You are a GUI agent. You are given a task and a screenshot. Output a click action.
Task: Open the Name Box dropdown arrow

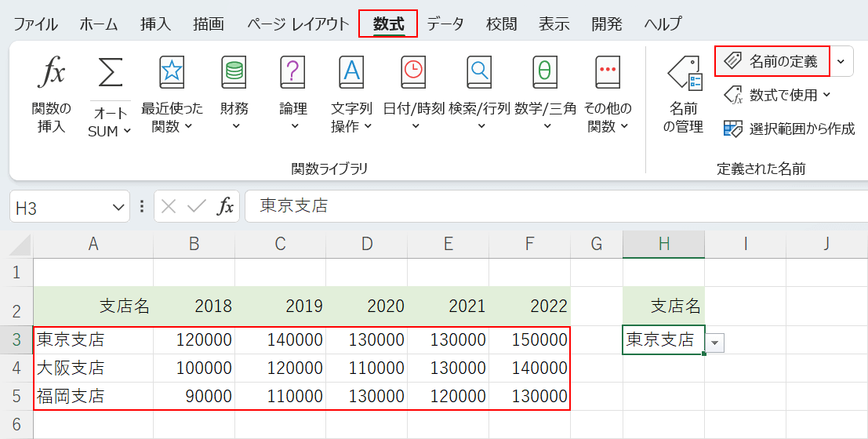(x=118, y=207)
